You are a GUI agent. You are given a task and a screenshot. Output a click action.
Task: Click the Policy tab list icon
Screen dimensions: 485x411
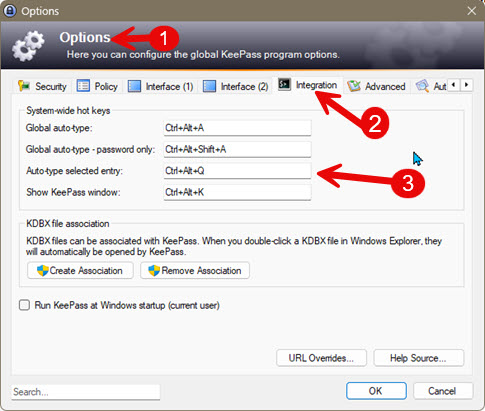[x=83, y=86]
